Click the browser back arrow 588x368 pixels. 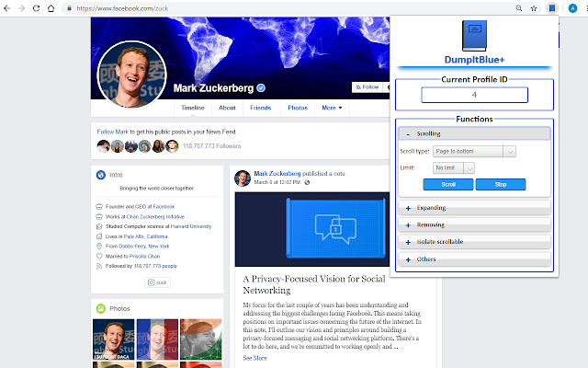pyautogui.click(x=8, y=7)
